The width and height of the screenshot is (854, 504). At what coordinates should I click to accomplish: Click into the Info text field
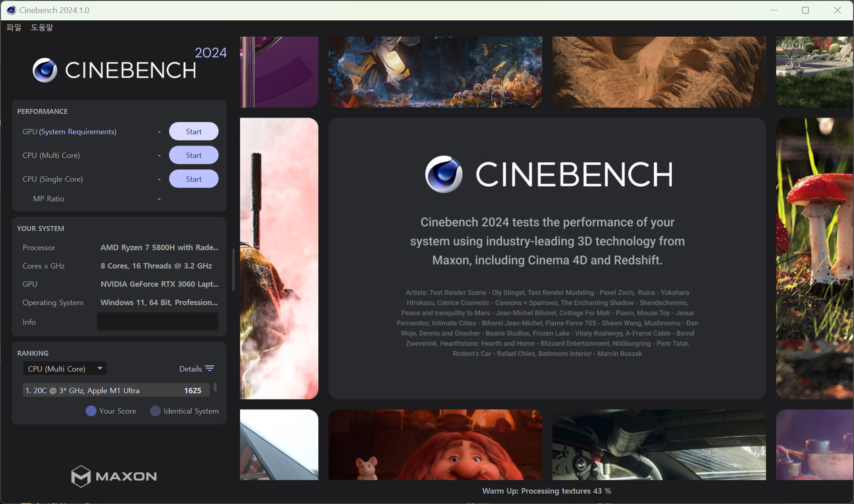(157, 321)
